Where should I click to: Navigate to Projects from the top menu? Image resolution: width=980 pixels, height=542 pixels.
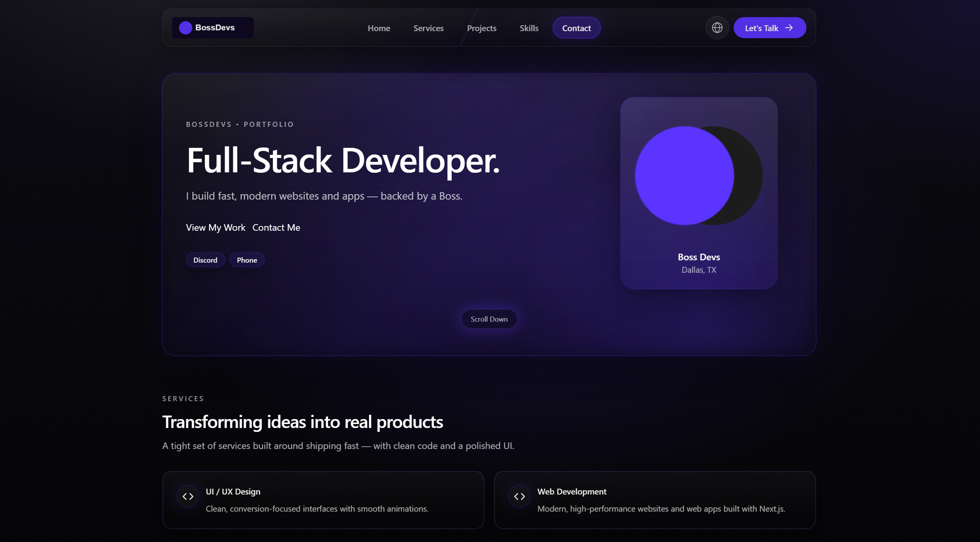481,28
